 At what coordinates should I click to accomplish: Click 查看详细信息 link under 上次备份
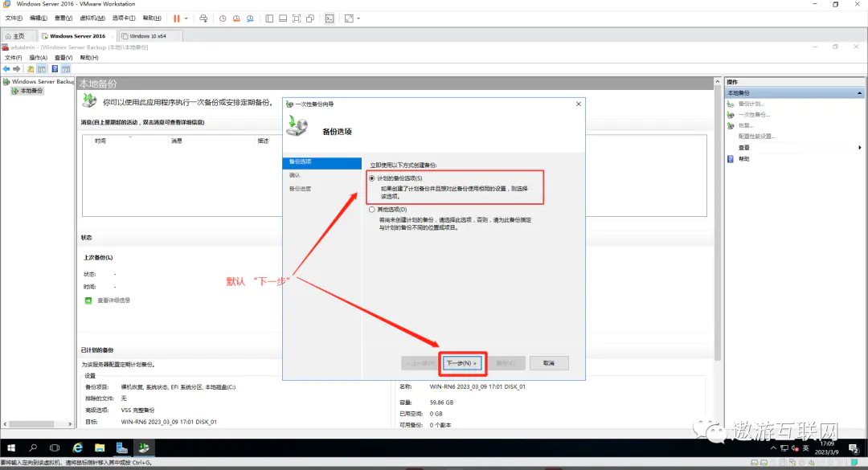coord(113,300)
